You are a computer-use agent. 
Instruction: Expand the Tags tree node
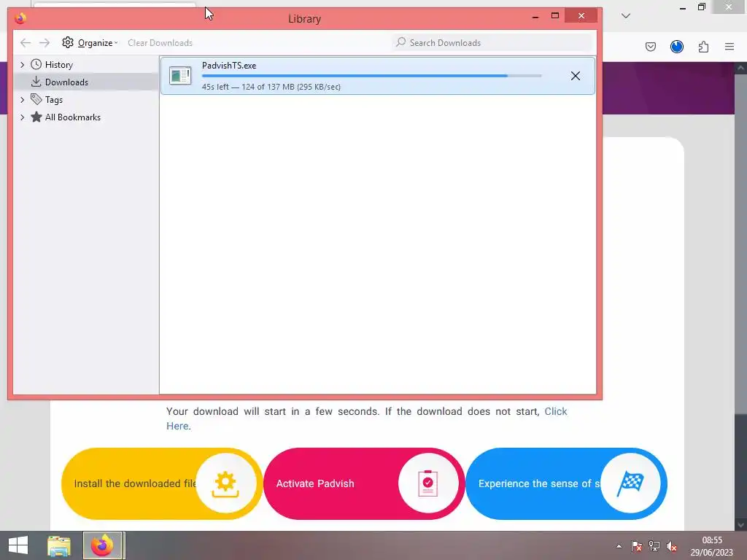click(22, 99)
